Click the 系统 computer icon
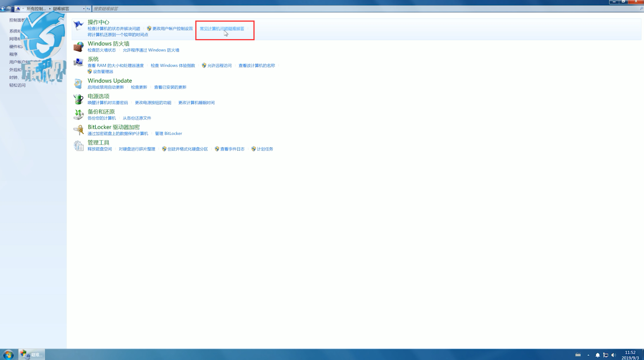 [x=79, y=62]
